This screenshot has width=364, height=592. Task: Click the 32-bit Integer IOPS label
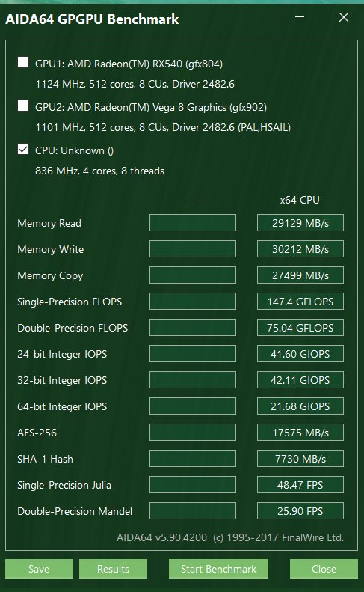(62, 380)
